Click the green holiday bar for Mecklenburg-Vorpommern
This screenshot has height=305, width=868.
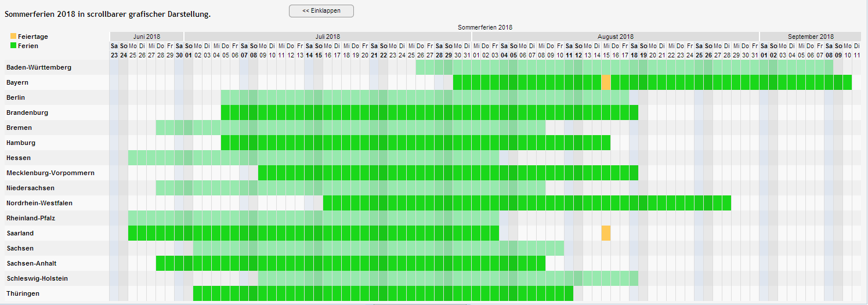click(x=448, y=173)
